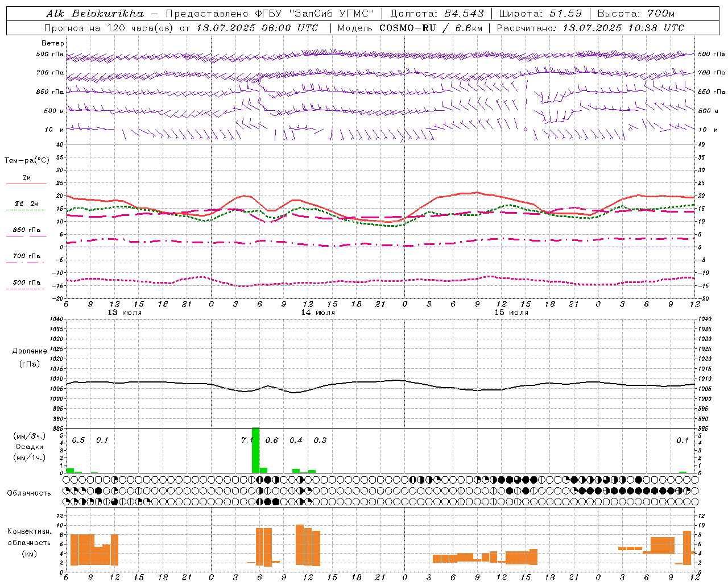
Task: Click the dotted 500 гПа temperature legend line sample
Action: [26, 289]
